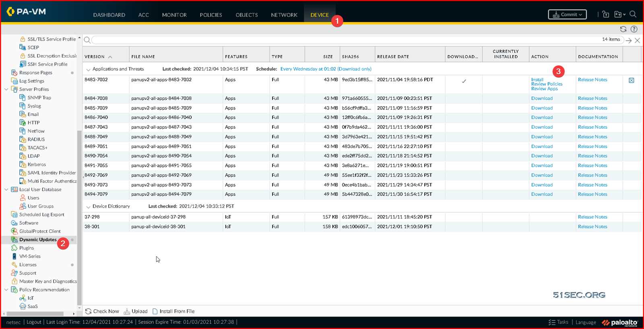Click the Upload button
Viewport: 644px width, 329px height.
(136, 311)
